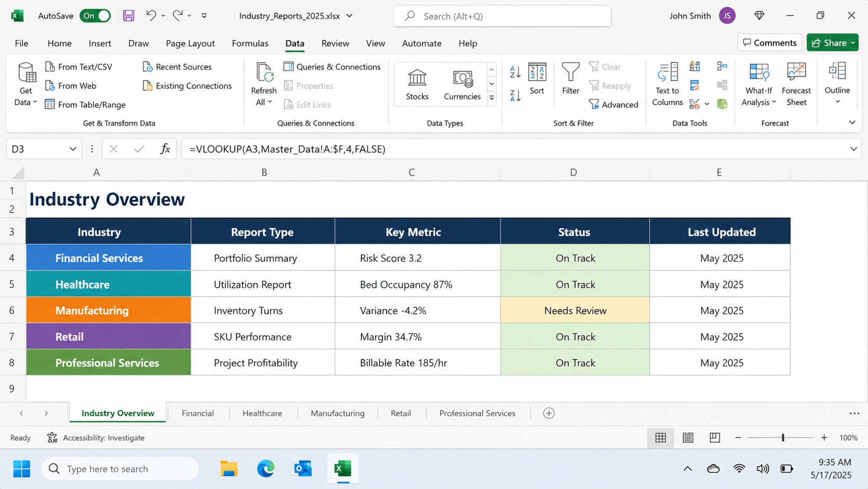
Task: Click the Undo arrow icon
Action: (151, 16)
